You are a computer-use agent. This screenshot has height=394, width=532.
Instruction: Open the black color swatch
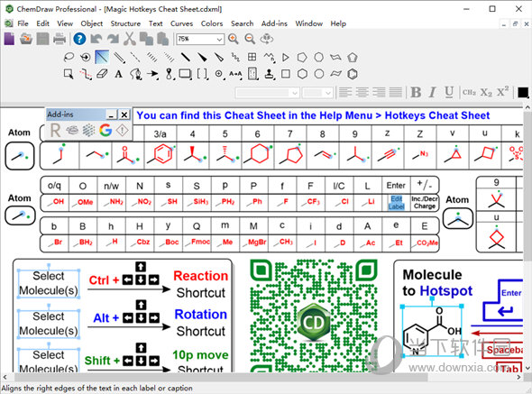(x=522, y=92)
